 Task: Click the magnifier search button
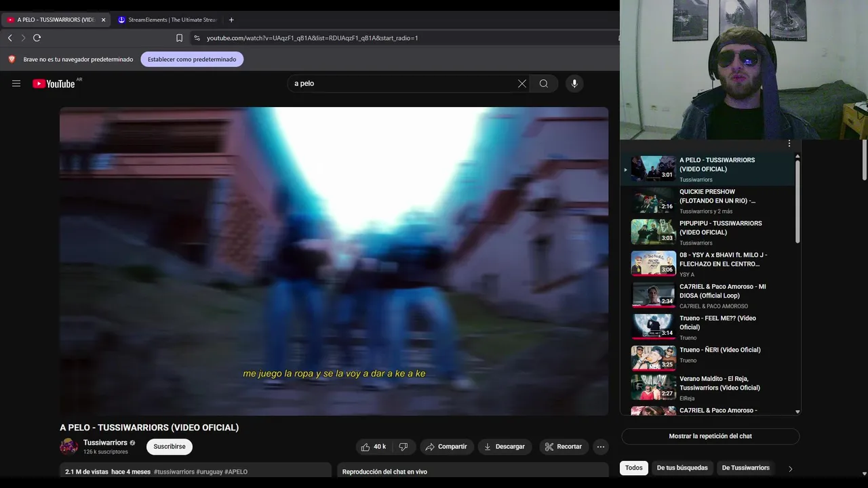click(x=544, y=83)
